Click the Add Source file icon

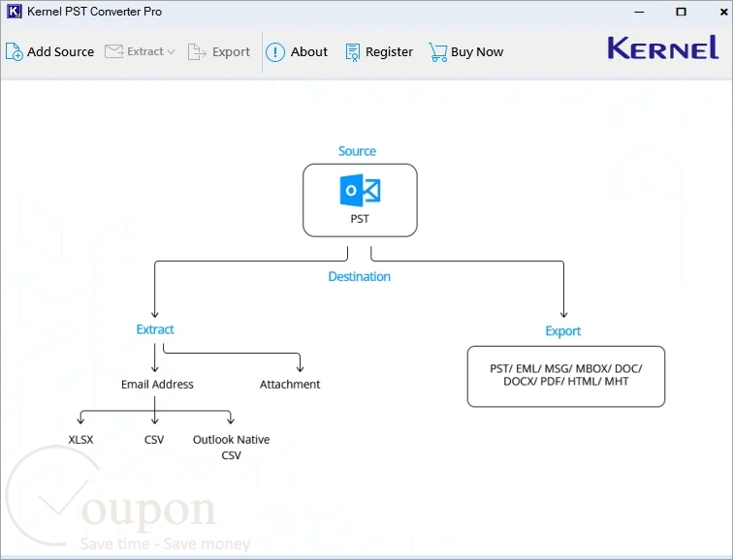coord(14,52)
